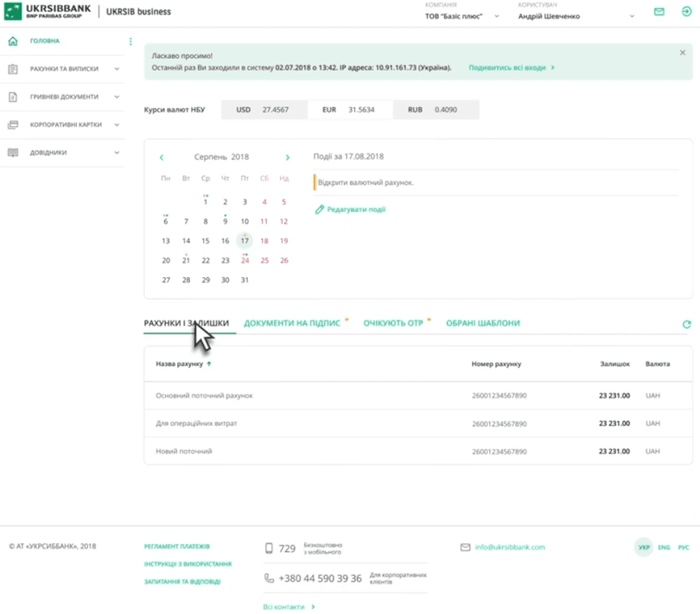Close the welcome notification banner
This screenshot has height=614, width=700.
pos(682,54)
